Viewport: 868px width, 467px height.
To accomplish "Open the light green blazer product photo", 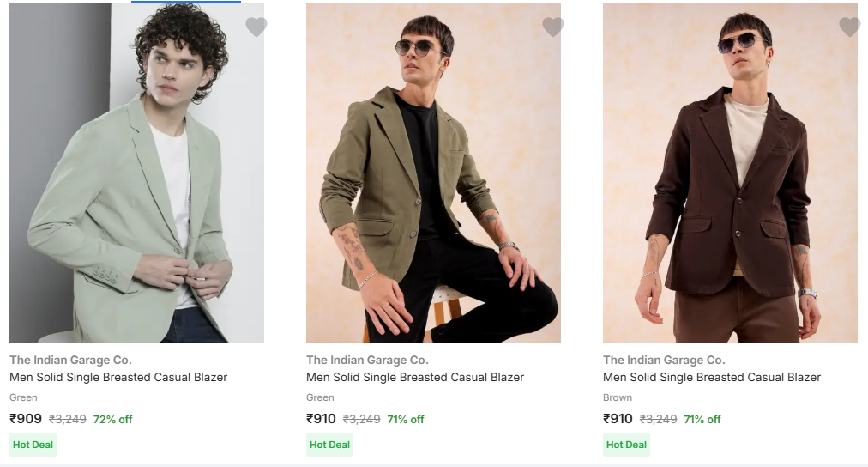I will click(x=136, y=173).
